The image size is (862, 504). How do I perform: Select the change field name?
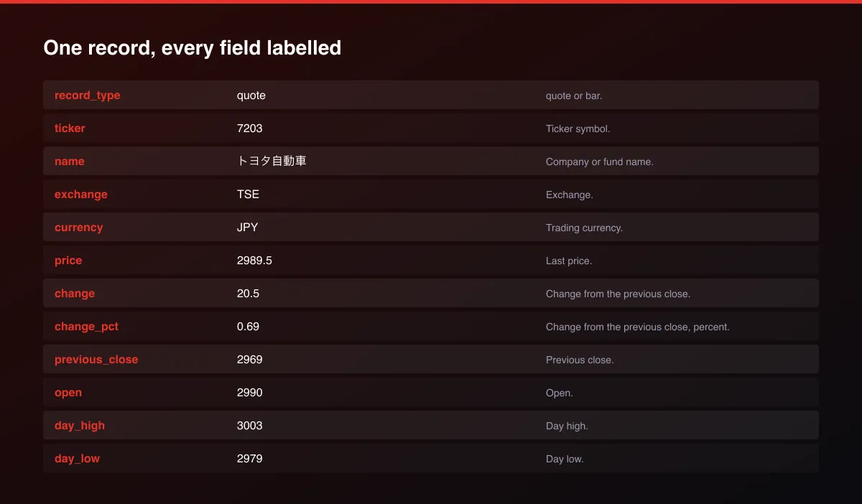75,294
